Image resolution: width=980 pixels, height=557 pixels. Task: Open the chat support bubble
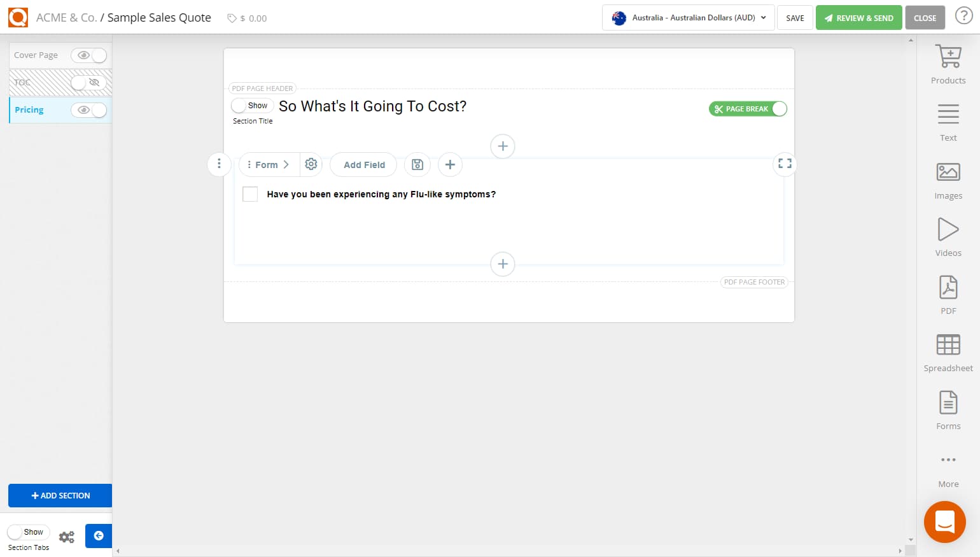tap(944, 522)
